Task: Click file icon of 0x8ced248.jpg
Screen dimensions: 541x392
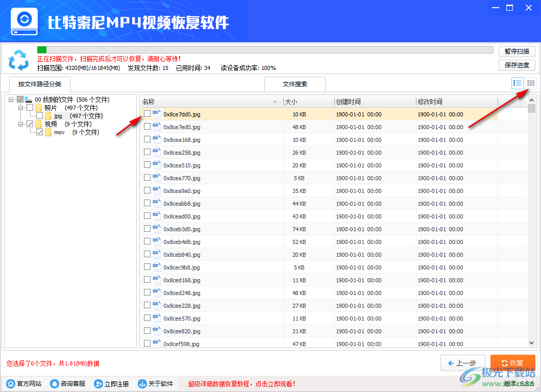Action: pyautogui.click(x=157, y=292)
